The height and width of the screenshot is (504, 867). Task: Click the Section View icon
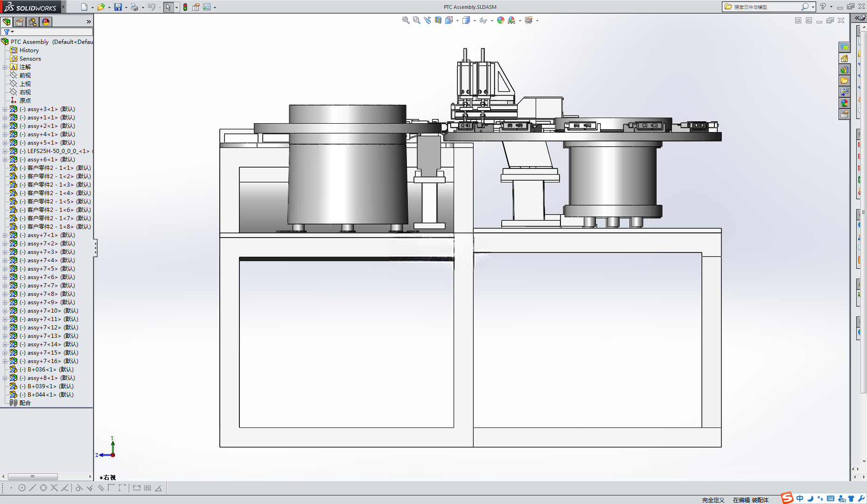coord(438,20)
